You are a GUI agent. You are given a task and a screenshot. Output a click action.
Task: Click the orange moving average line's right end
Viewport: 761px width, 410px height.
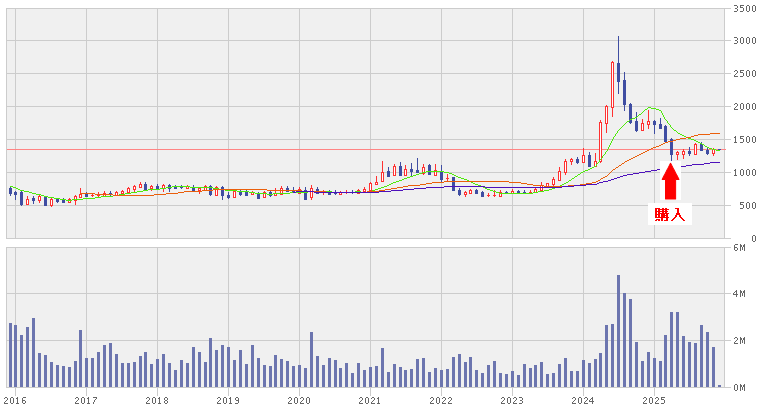[717, 133]
